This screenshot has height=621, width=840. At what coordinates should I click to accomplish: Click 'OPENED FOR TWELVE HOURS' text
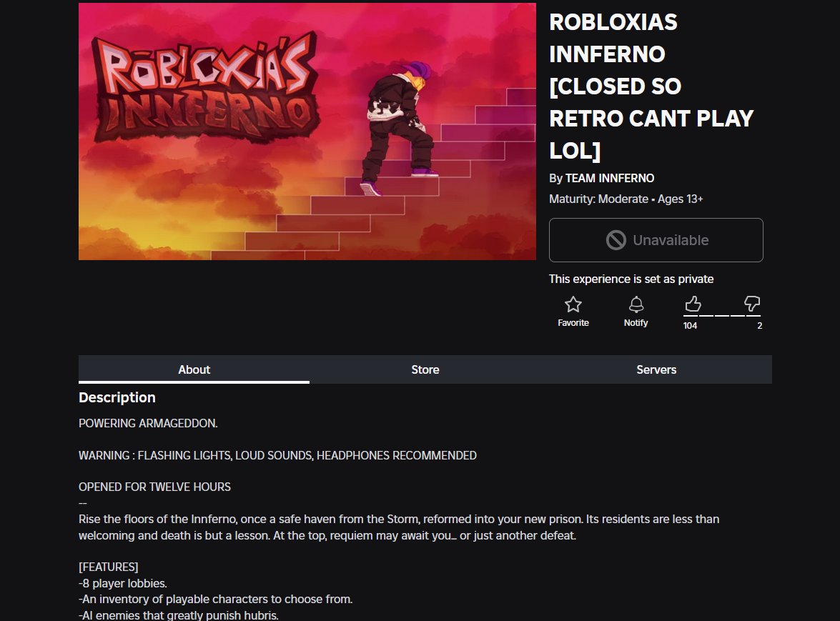click(x=154, y=487)
